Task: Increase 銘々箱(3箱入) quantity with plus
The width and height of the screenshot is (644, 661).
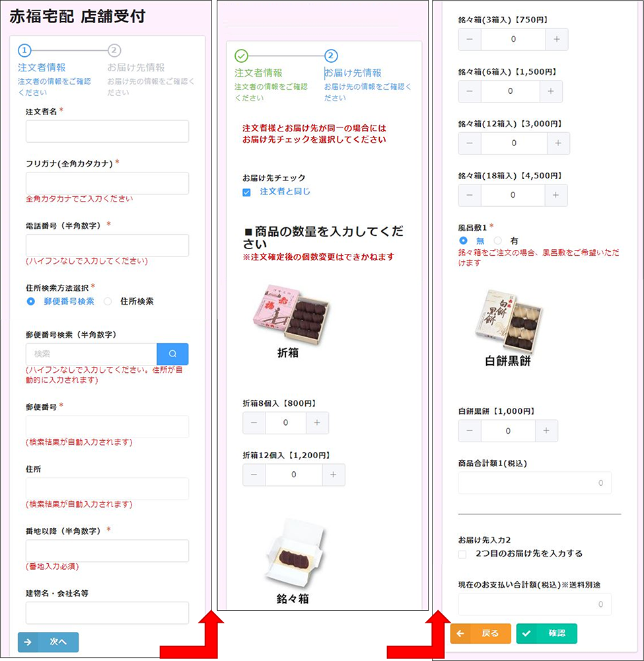Action: click(556, 39)
